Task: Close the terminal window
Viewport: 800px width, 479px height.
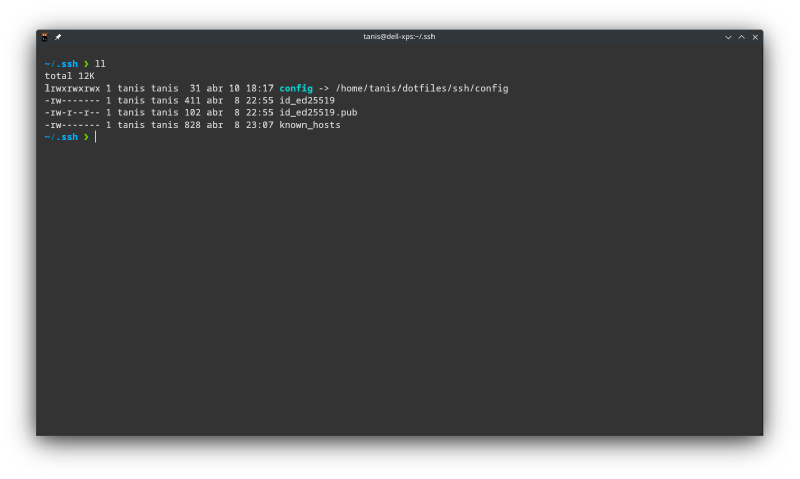Action: click(x=755, y=37)
